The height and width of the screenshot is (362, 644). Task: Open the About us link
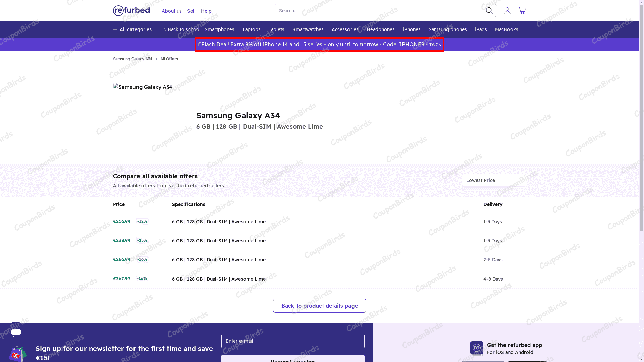[x=171, y=11]
